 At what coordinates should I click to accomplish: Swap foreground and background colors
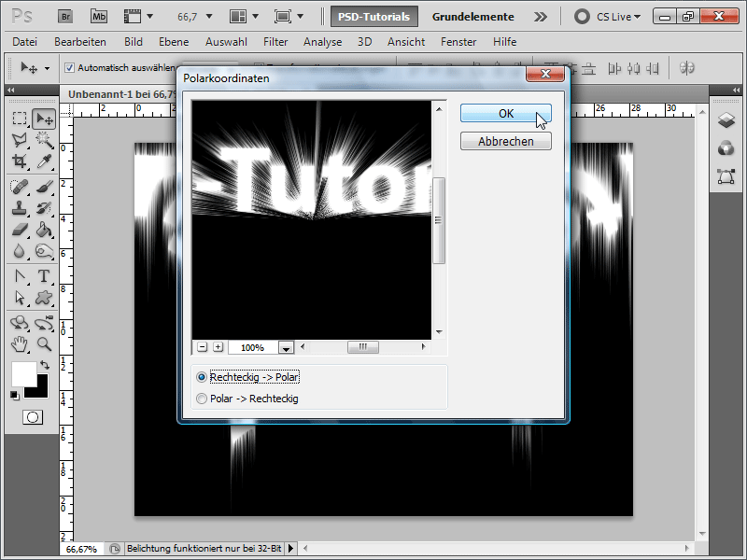45,365
